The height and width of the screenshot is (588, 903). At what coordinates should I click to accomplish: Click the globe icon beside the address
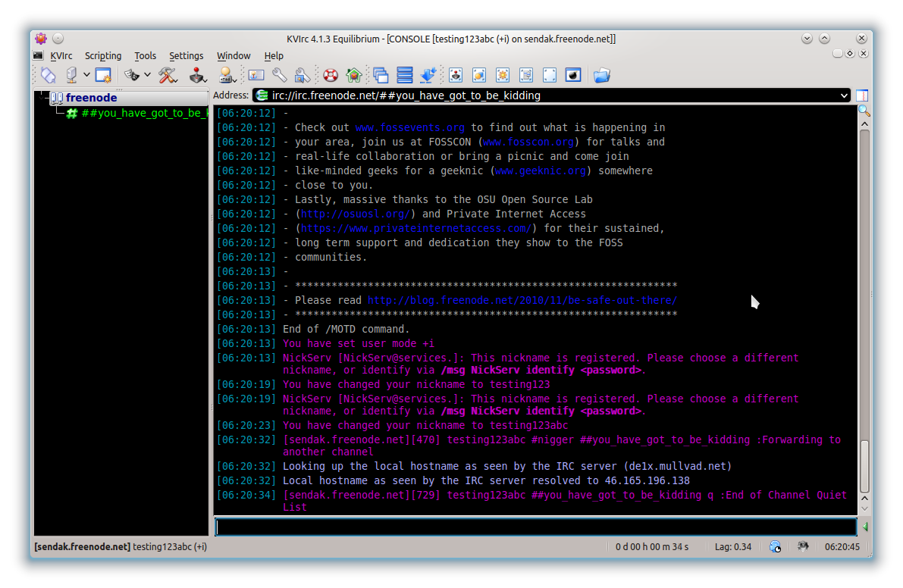(262, 95)
